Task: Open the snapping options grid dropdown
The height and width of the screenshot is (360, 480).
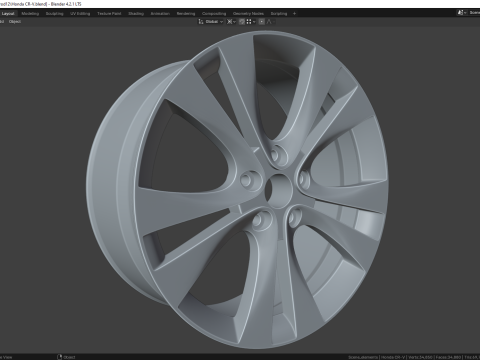Action: tap(251, 22)
